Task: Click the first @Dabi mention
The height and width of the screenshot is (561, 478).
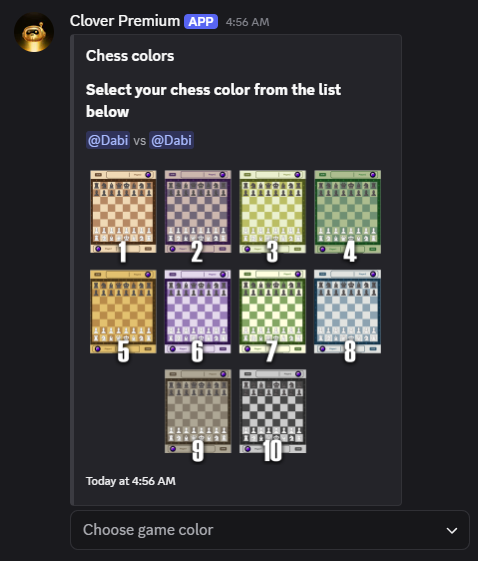Action: tap(108, 140)
